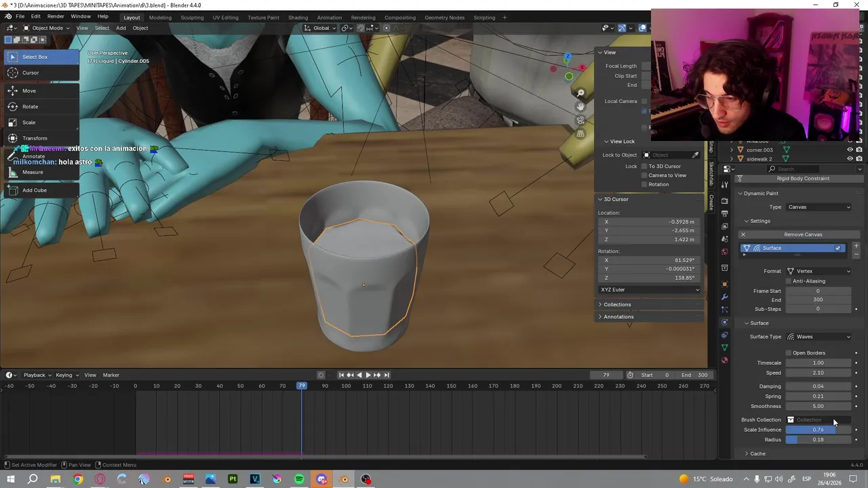Play the animation forward
The width and height of the screenshot is (868, 488).
(x=368, y=375)
